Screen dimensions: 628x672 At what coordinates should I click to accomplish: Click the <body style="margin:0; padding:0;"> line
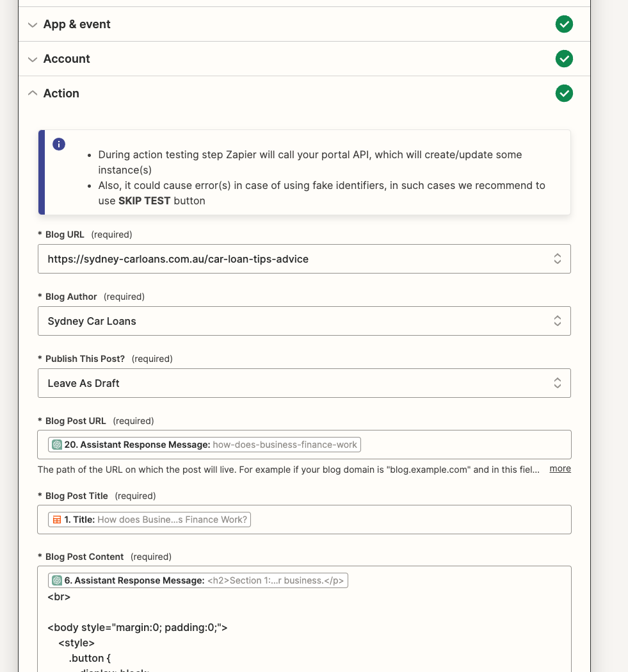coord(138,627)
